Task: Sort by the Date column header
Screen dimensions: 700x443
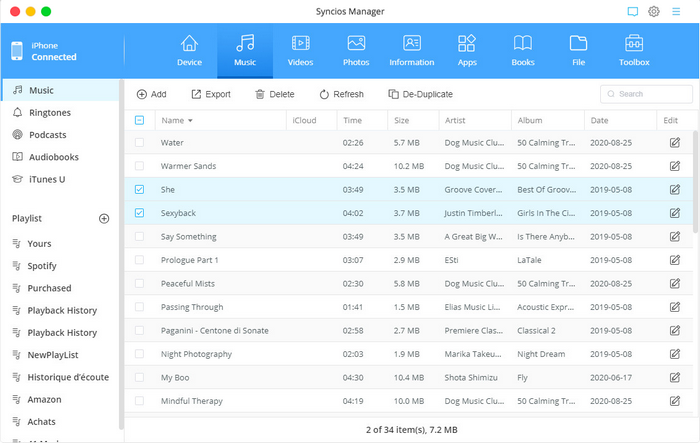Action: [620, 120]
